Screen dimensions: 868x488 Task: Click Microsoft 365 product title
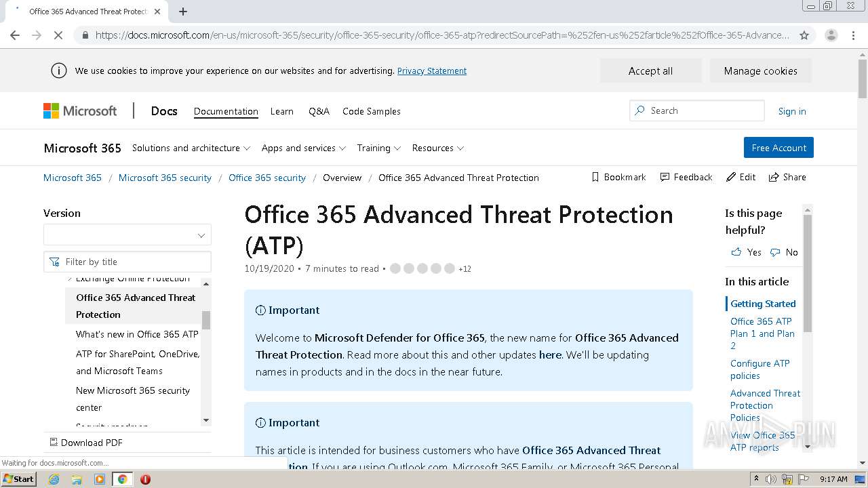pyautogui.click(x=83, y=148)
